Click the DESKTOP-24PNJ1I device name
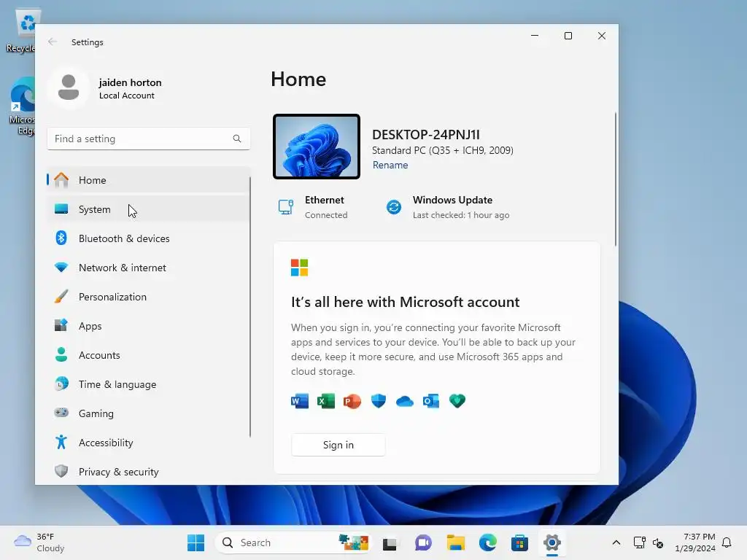This screenshot has width=747, height=560. (426, 135)
